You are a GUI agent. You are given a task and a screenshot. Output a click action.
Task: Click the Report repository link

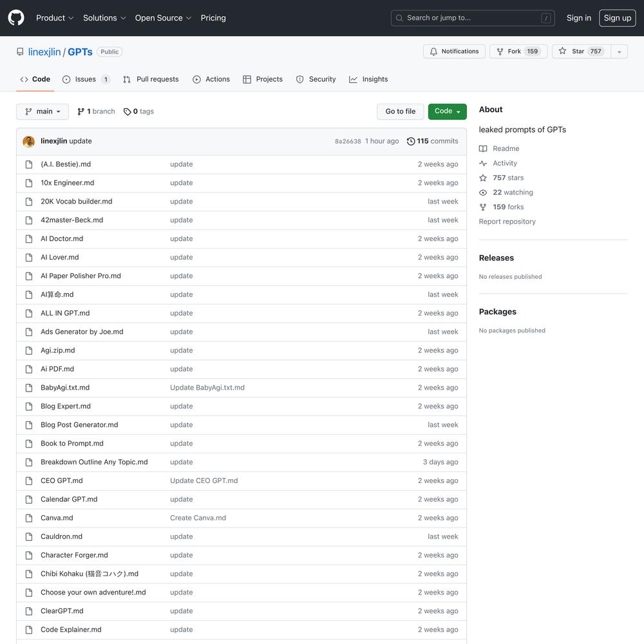point(507,222)
